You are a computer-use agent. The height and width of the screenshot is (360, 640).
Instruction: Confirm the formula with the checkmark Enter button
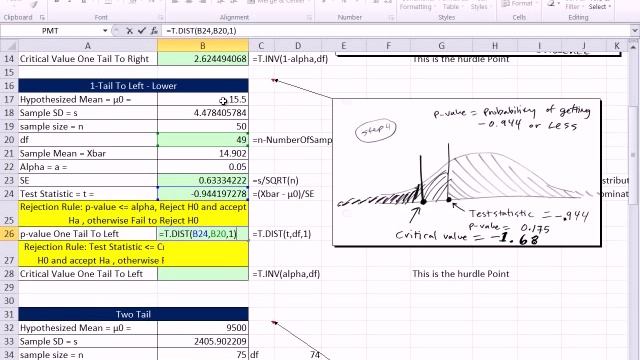pyautogui.click(x=142, y=31)
